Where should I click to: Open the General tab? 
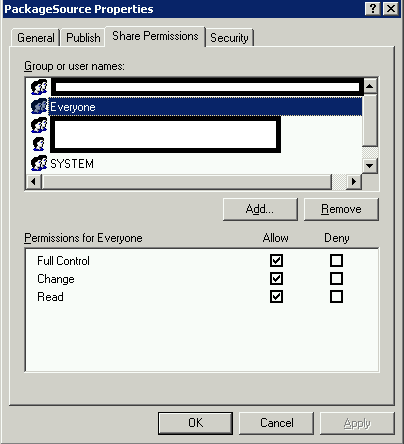pyautogui.click(x=36, y=38)
